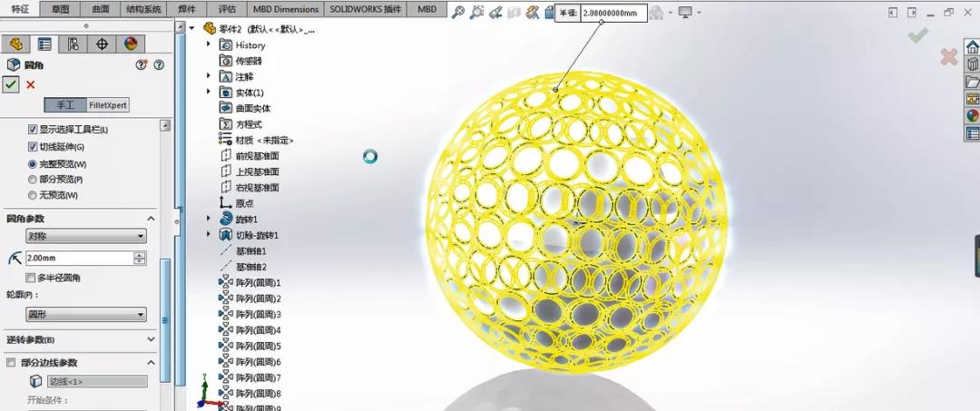Switch to the 草图 tab
The width and height of the screenshot is (980, 411).
pos(61,9)
